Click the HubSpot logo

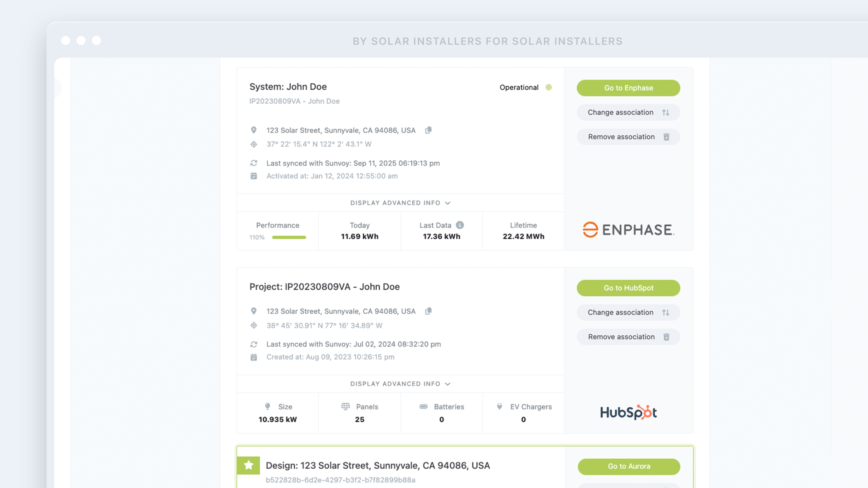point(628,412)
